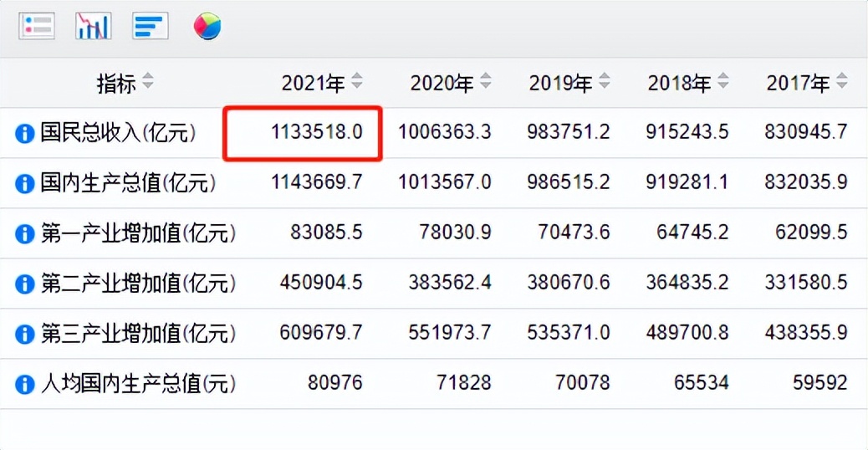Click the value 1006363.3 cell
868x450 pixels.
(x=445, y=132)
